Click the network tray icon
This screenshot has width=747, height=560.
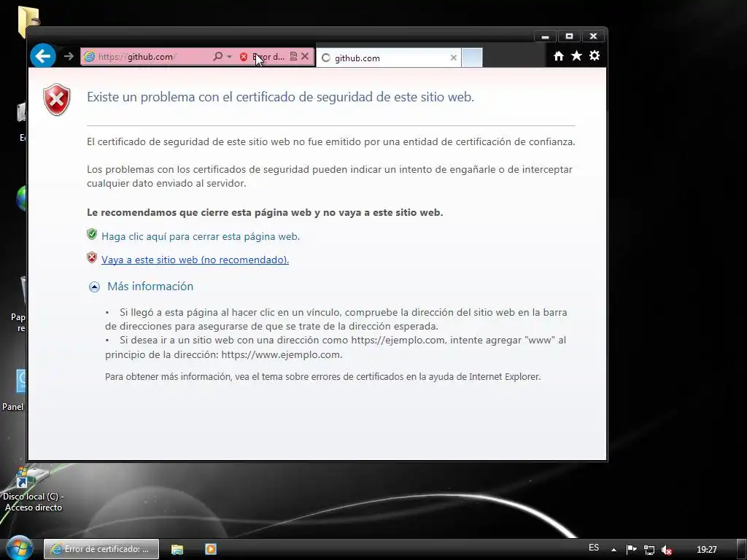[x=649, y=550]
